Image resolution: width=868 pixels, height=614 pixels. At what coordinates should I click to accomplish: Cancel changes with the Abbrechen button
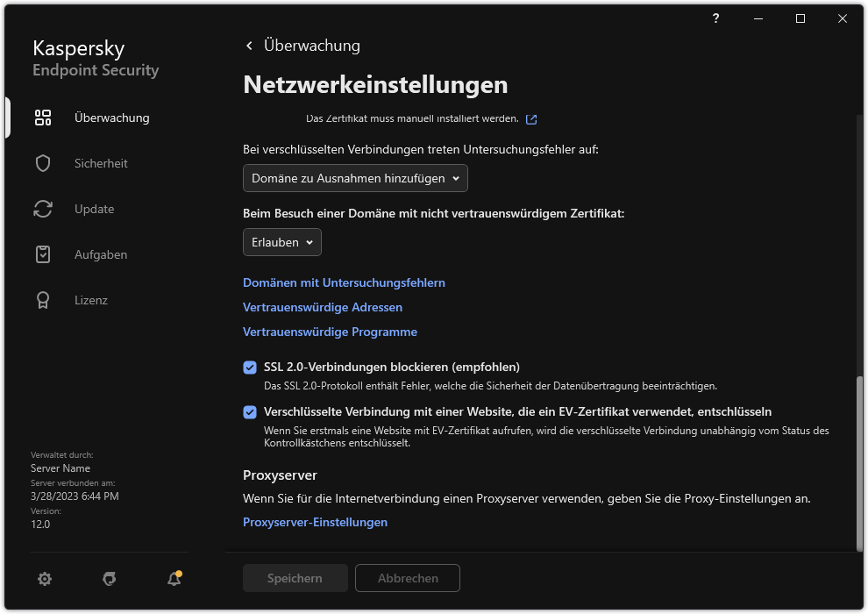[407, 578]
